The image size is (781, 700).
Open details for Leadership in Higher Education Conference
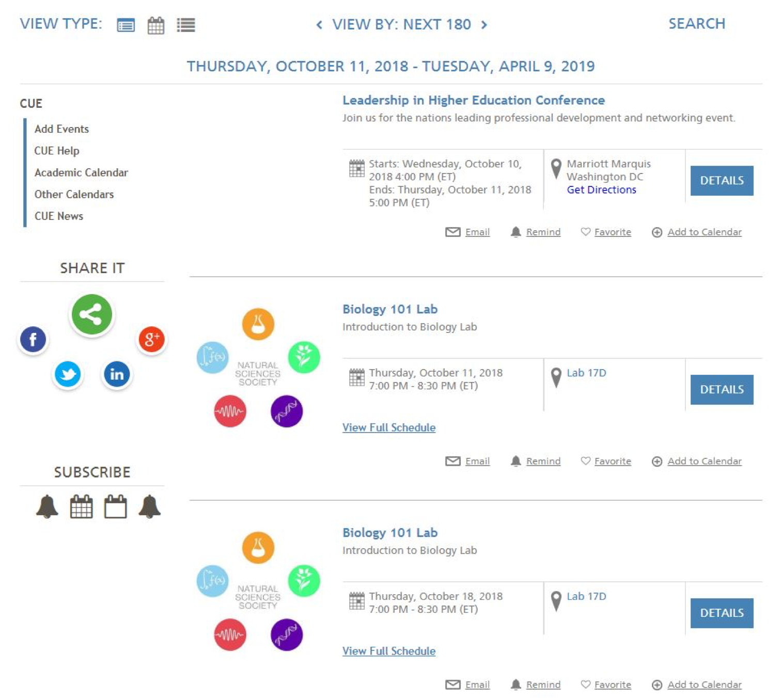721,181
